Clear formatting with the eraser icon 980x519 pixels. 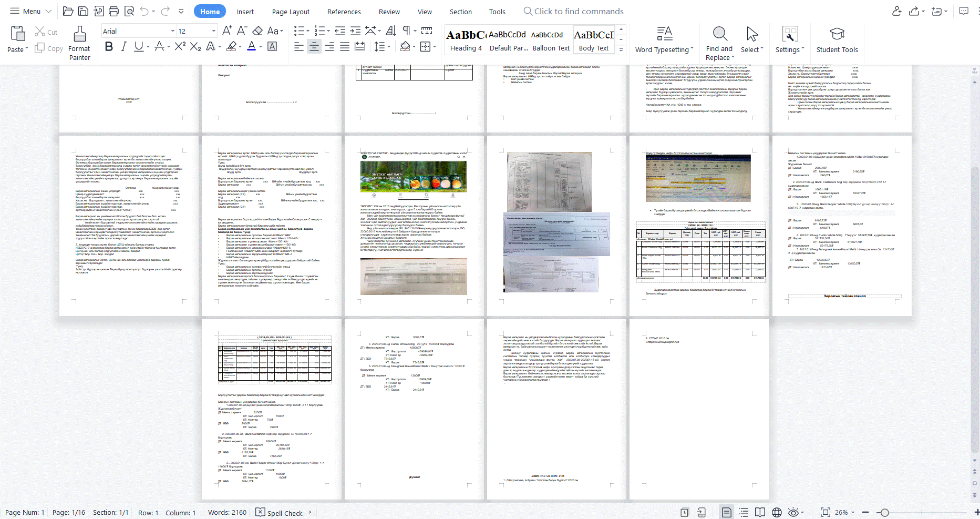(257, 30)
